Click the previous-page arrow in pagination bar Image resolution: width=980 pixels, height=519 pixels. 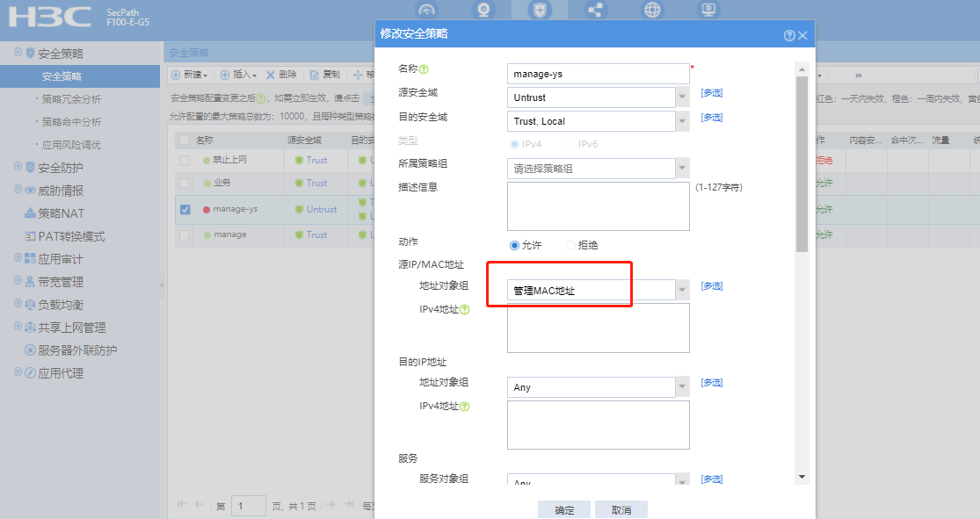tap(199, 504)
